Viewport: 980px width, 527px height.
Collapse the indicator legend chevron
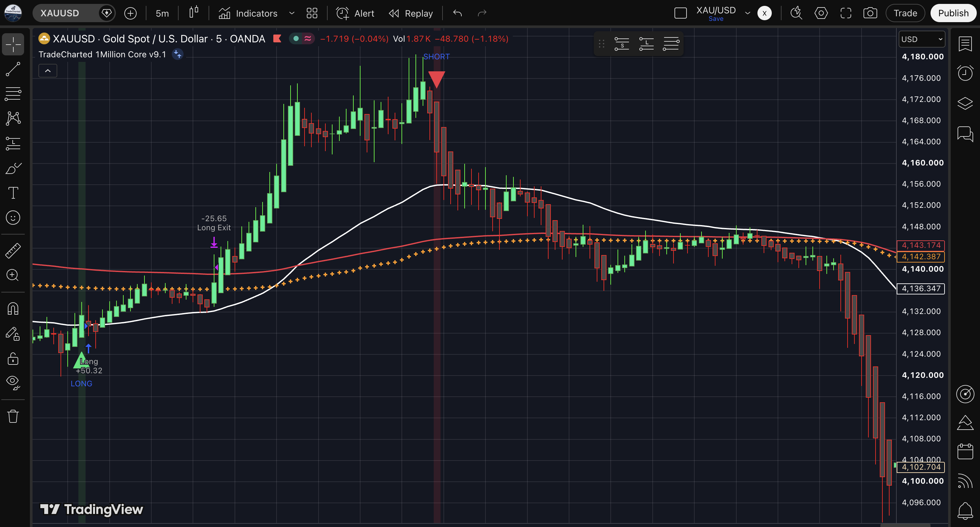click(x=48, y=71)
